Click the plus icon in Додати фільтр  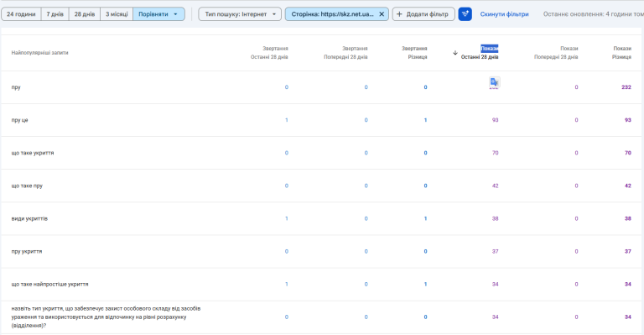pos(399,14)
